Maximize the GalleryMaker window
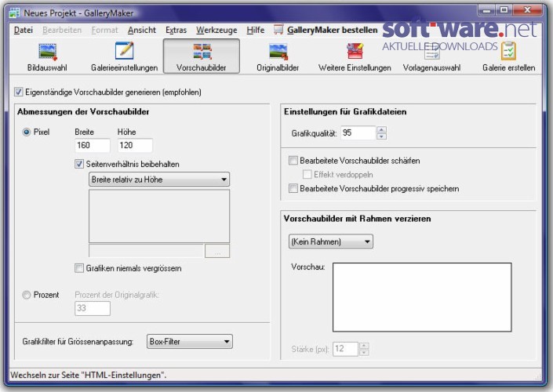Image resolution: width=553 pixels, height=392 pixels. (504, 10)
